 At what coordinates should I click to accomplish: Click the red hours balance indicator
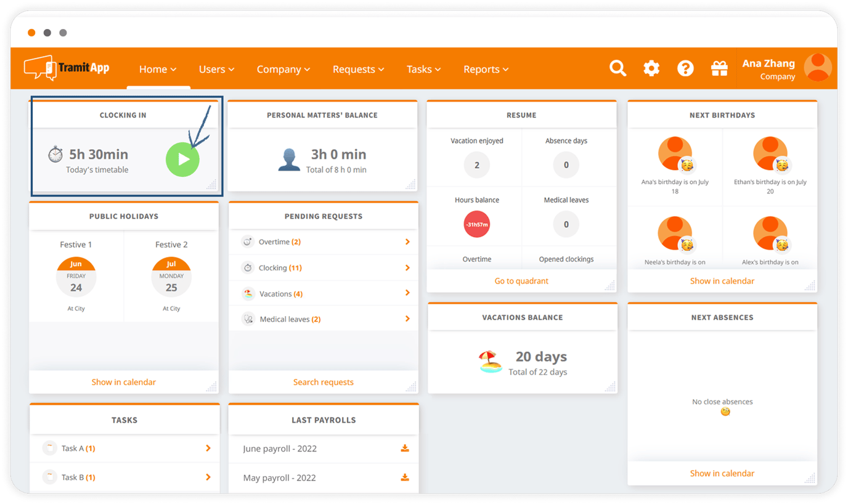click(x=476, y=224)
